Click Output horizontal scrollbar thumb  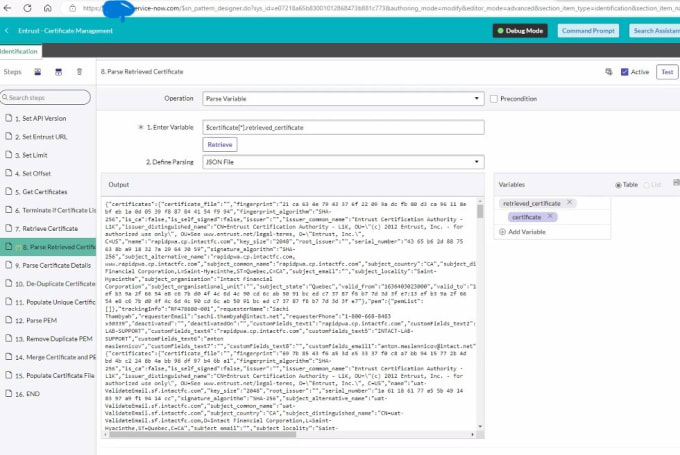(203, 434)
